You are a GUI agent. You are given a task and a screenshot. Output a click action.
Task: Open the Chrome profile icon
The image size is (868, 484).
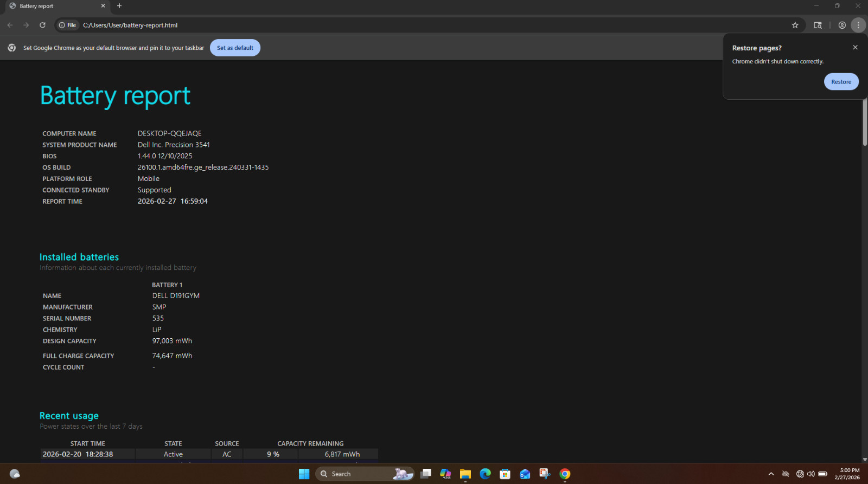(842, 25)
